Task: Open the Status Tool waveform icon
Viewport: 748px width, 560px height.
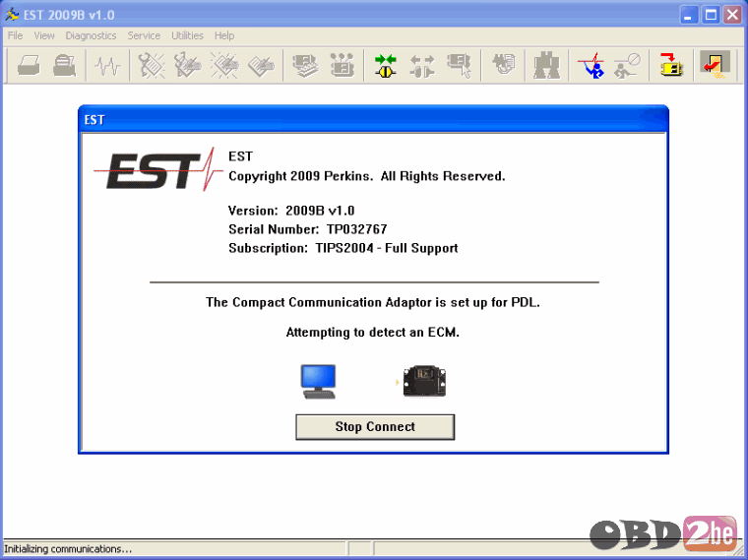Action: coord(107,65)
